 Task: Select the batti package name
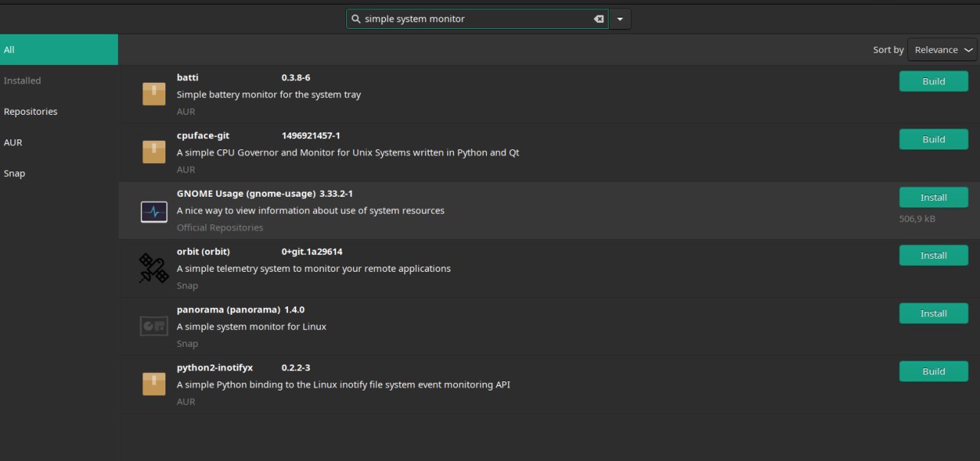point(188,77)
